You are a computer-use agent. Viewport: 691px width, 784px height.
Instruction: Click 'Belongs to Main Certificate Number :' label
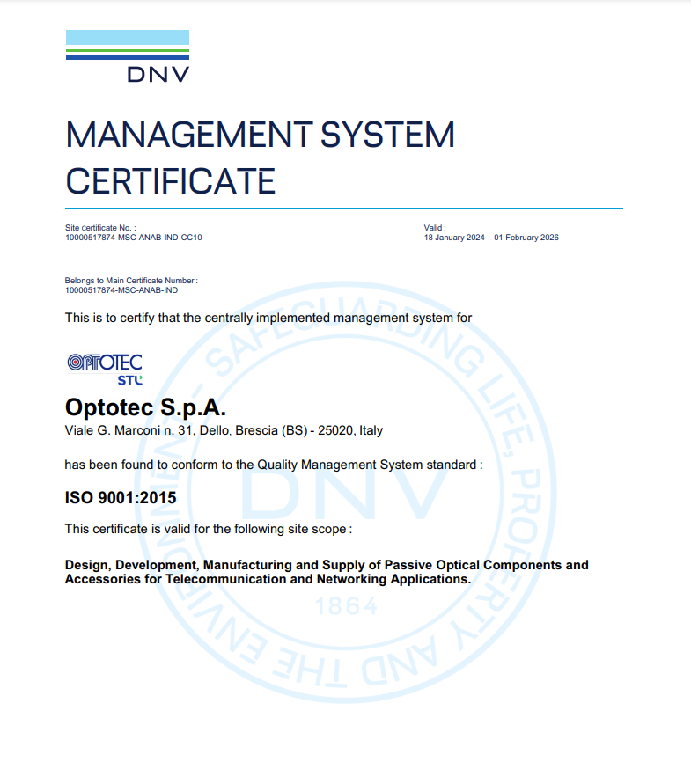[x=131, y=281]
